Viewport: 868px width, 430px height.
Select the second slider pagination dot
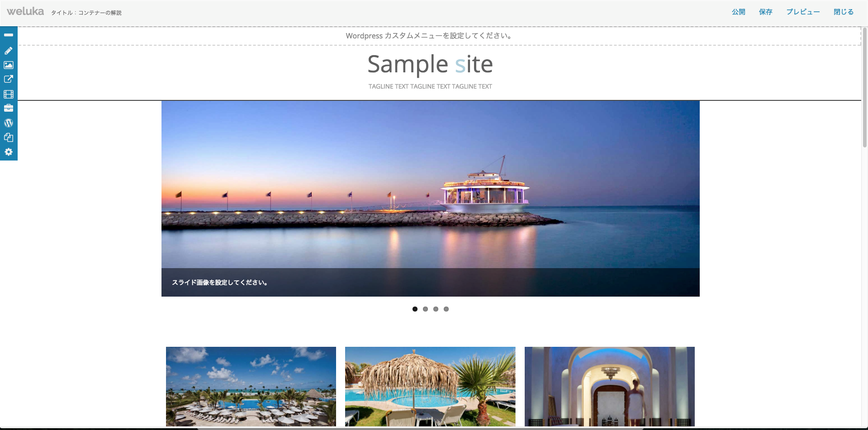pyautogui.click(x=425, y=309)
